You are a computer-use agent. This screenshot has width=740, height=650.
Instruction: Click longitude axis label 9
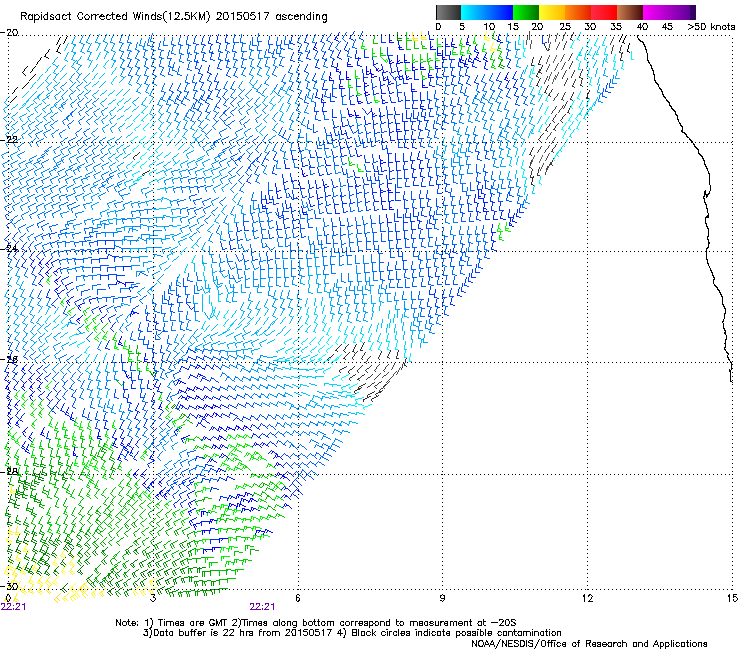click(442, 598)
